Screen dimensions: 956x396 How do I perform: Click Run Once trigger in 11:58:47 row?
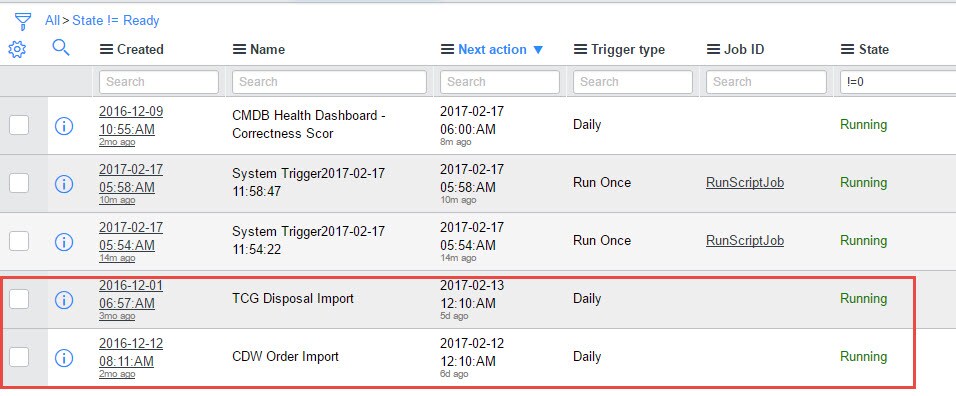pyautogui.click(x=602, y=182)
